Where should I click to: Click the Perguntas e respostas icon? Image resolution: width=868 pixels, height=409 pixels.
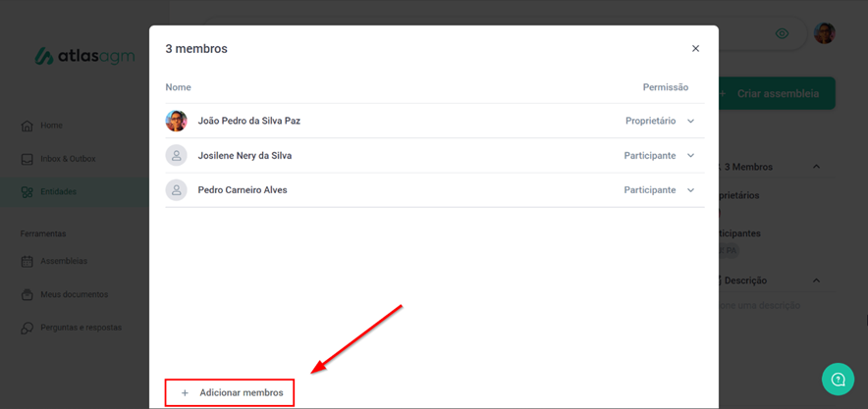[x=27, y=329]
